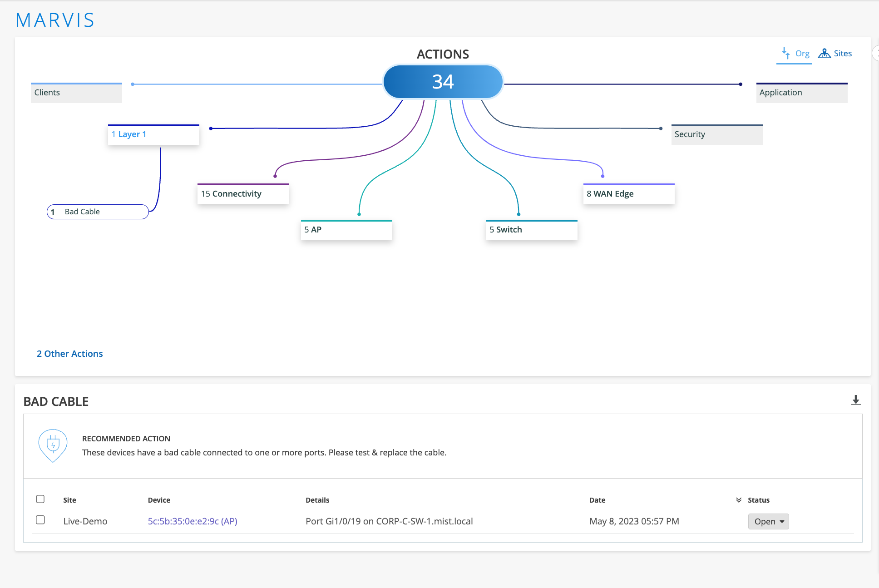Click the Sites map icon

pyautogui.click(x=824, y=54)
